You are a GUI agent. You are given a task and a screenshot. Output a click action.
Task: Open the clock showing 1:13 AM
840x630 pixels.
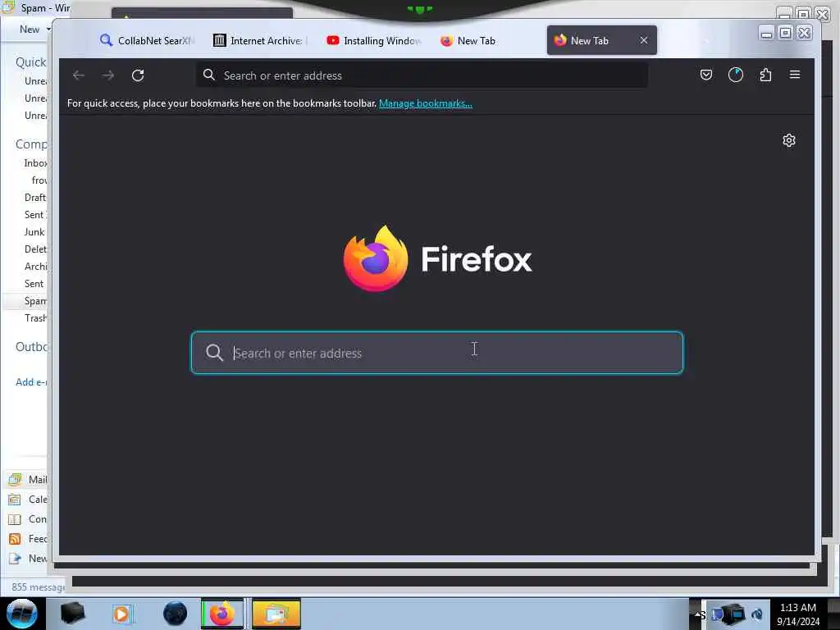tap(798, 614)
